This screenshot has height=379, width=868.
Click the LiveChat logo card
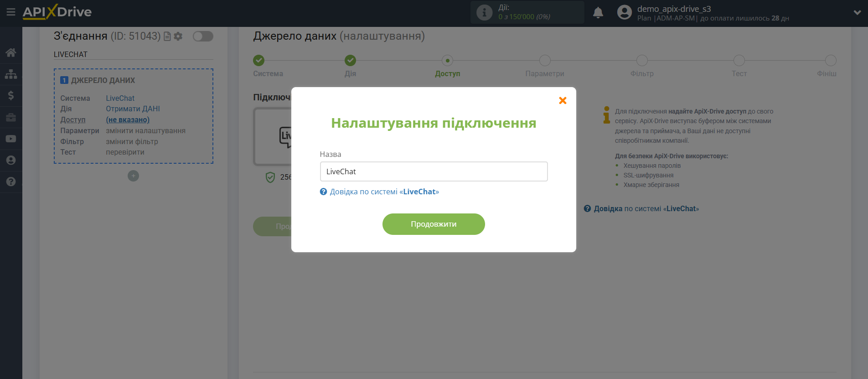(x=273, y=136)
